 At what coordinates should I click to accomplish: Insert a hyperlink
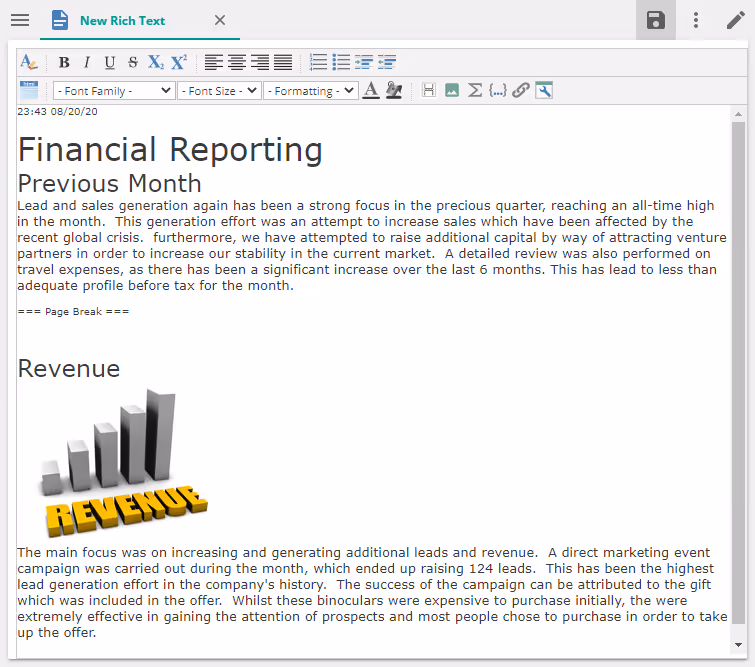[520, 91]
